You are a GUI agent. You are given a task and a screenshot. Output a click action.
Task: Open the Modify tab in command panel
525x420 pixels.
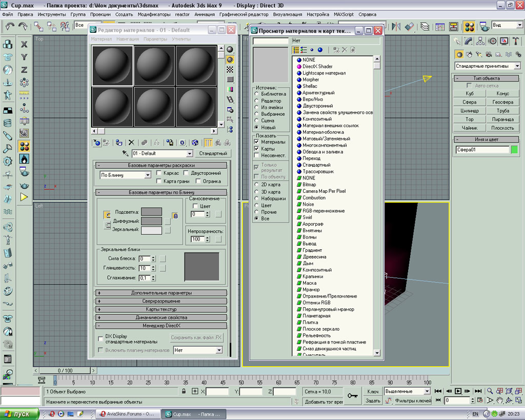tap(469, 41)
